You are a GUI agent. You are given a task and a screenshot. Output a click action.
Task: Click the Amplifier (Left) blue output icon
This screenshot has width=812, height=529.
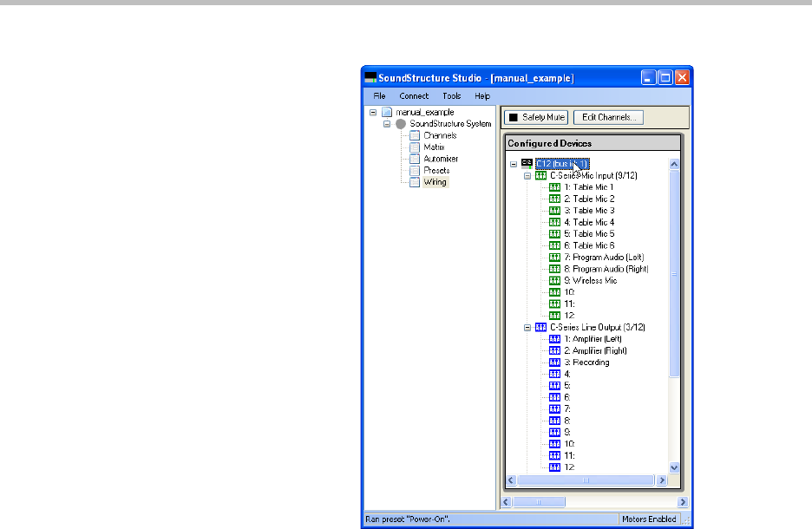pyautogui.click(x=554, y=339)
